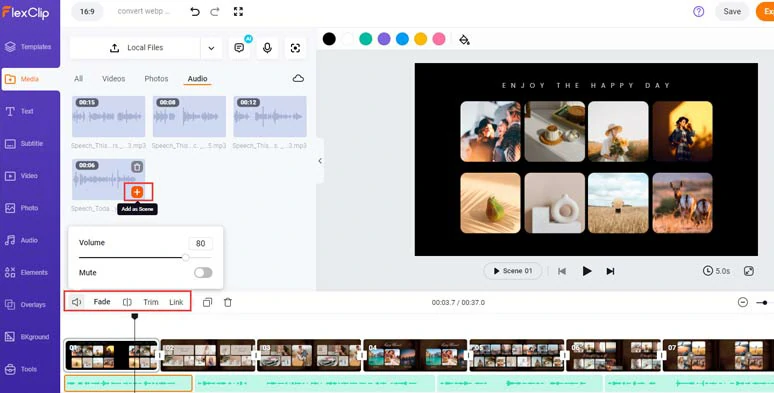Pick the blue background color swatch
Screen dimensions: 774x393
pos(402,39)
